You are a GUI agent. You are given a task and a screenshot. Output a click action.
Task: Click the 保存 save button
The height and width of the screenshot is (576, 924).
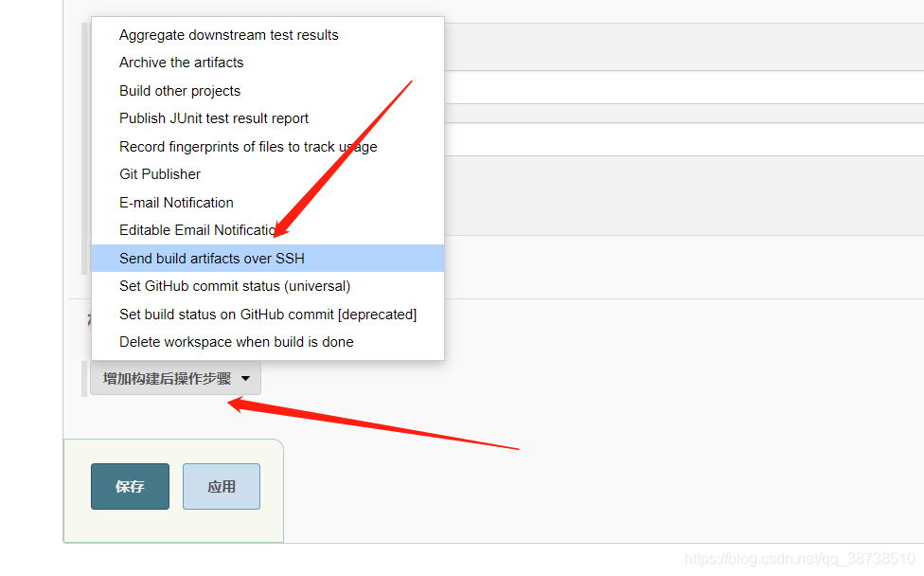coord(131,486)
